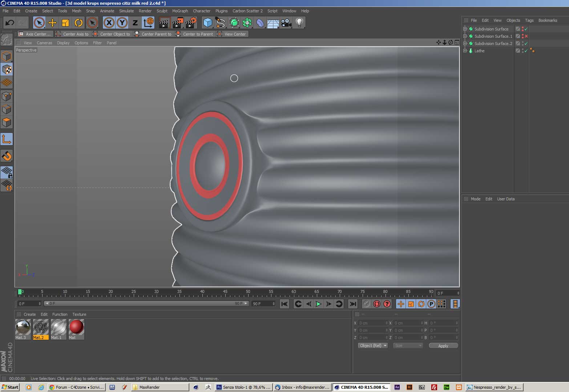Select the Mat.2 material thumbnail
Image resolution: width=569 pixels, height=392 pixels.
pos(41,329)
